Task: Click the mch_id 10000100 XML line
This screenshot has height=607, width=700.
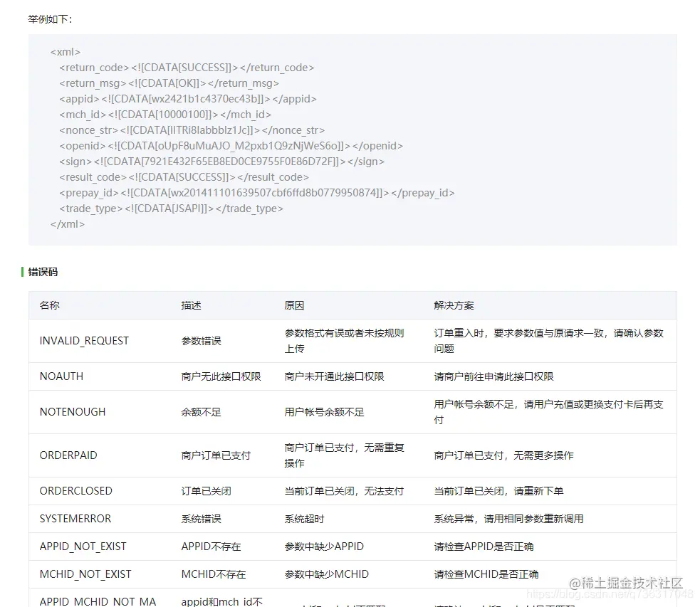Action: [x=165, y=114]
